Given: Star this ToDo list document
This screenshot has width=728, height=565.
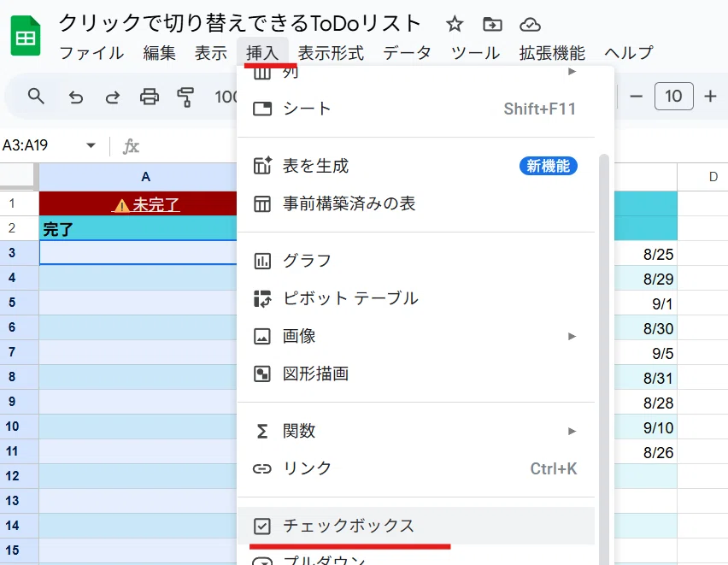Looking at the screenshot, I should (455, 24).
